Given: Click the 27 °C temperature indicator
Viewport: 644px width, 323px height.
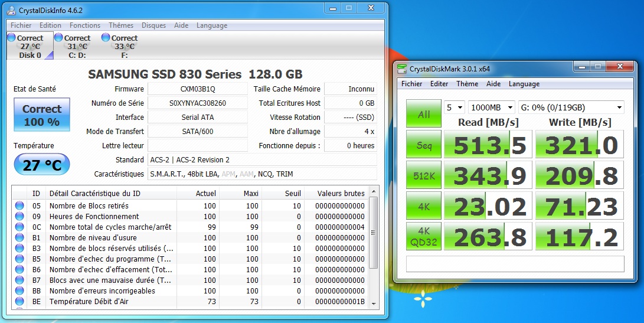Looking at the screenshot, I should [x=41, y=165].
